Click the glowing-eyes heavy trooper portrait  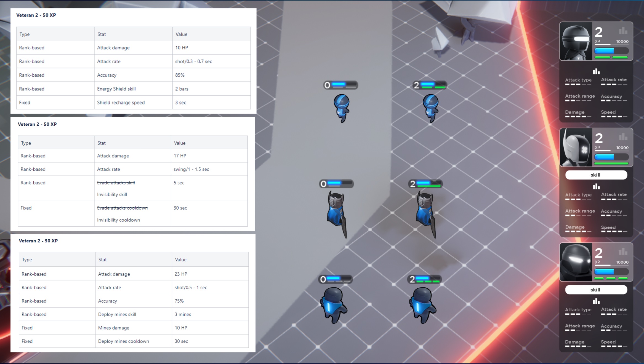click(x=576, y=262)
